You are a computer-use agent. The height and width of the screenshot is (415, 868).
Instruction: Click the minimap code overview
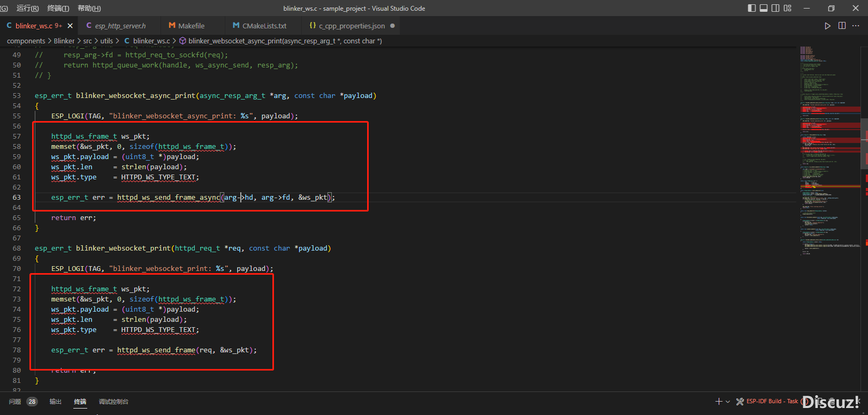(830, 150)
